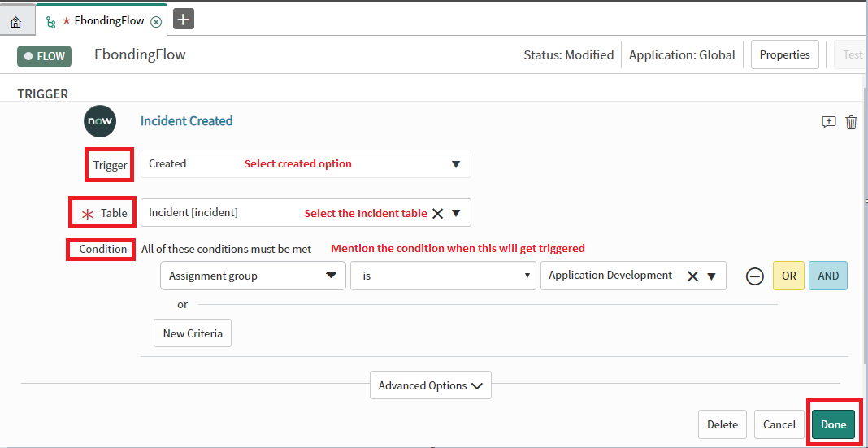The width and height of the screenshot is (868, 448).
Task: Click the Status: Modified text
Action: coord(569,54)
